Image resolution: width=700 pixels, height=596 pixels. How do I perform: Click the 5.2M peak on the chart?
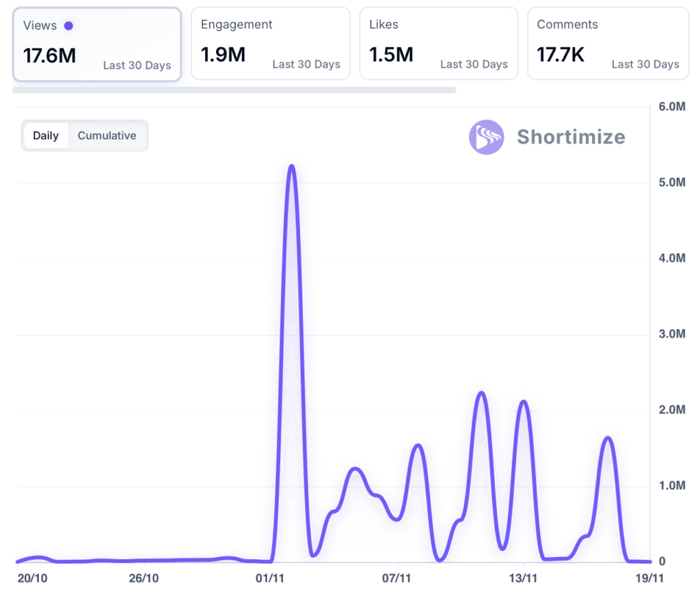tap(292, 166)
